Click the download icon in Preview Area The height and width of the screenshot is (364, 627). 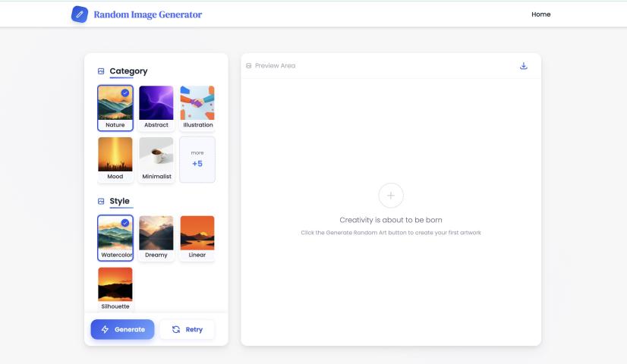(x=523, y=66)
